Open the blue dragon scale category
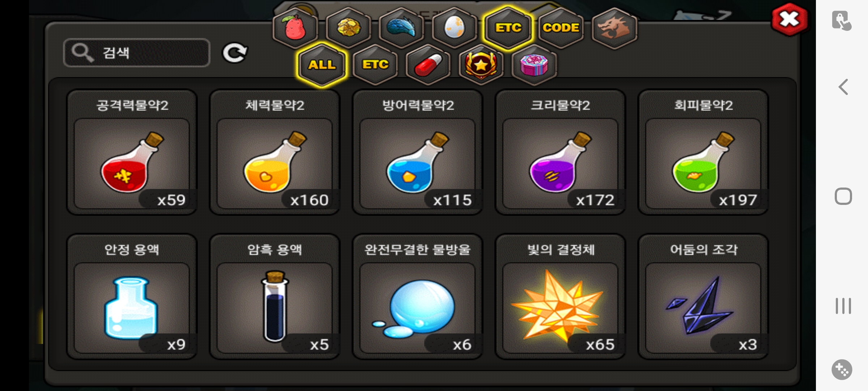Viewport: 868px width, 391px height. click(401, 28)
